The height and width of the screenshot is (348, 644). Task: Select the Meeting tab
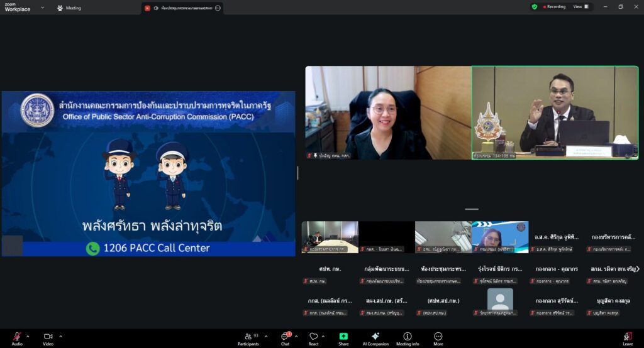click(x=69, y=8)
